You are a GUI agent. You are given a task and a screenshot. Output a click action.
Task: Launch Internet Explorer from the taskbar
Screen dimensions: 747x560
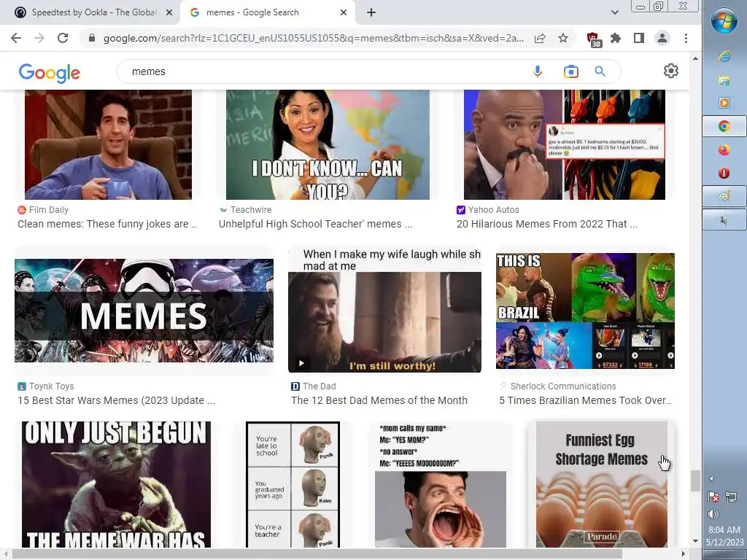tap(724, 56)
